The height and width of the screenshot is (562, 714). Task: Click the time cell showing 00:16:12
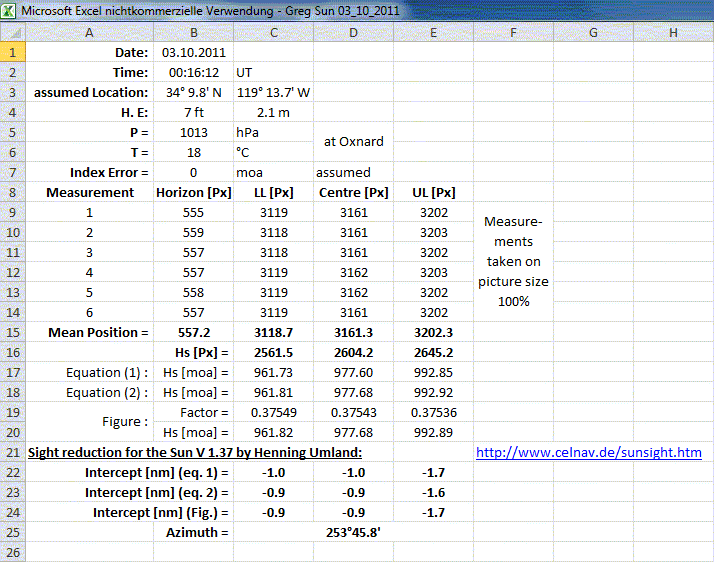point(193,72)
